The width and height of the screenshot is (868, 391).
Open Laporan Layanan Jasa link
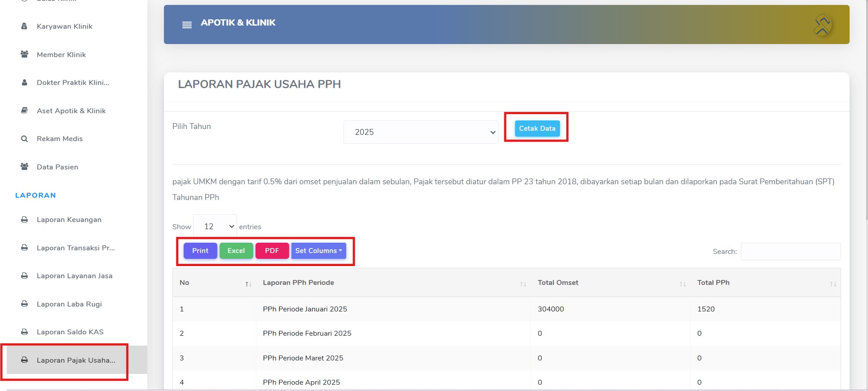click(x=75, y=276)
